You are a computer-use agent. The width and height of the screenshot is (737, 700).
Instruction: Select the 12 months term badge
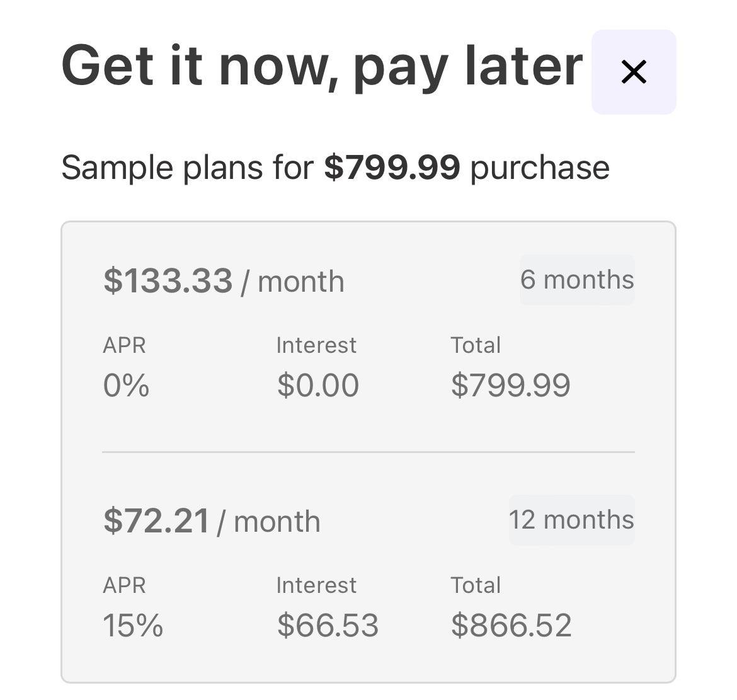tap(571, 520)
